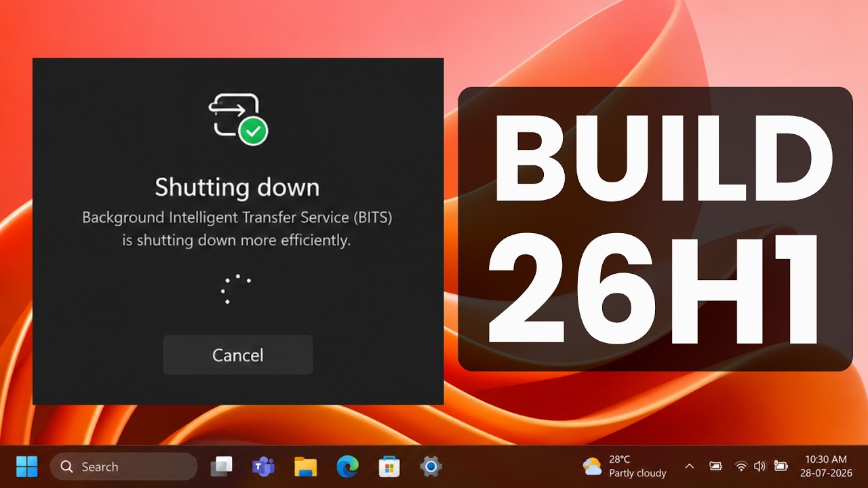868x488 pixels.
Task: Click the 'Partly cloudy' weather text
Action: pyautogui.click(x=637, y=473)
